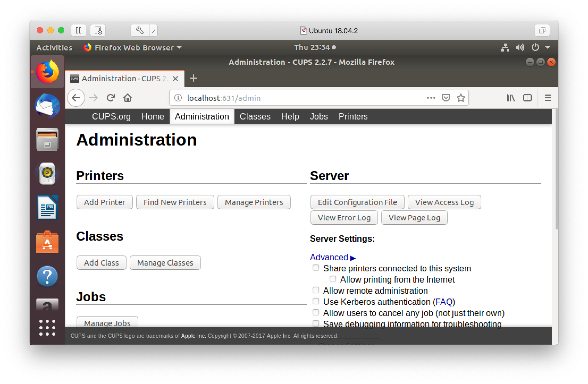This screenshot has height=384, width=588.
Task: Switch to the Printers tab
Action: (x=353, y=117)
